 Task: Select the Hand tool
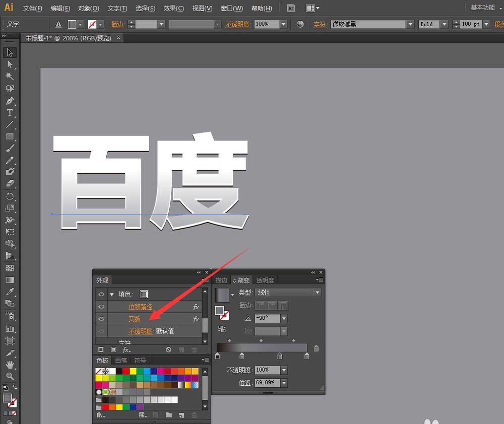click(10, 365)
